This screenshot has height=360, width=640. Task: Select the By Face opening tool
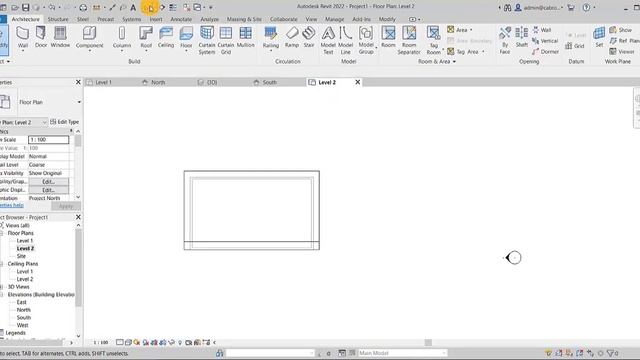505,40
